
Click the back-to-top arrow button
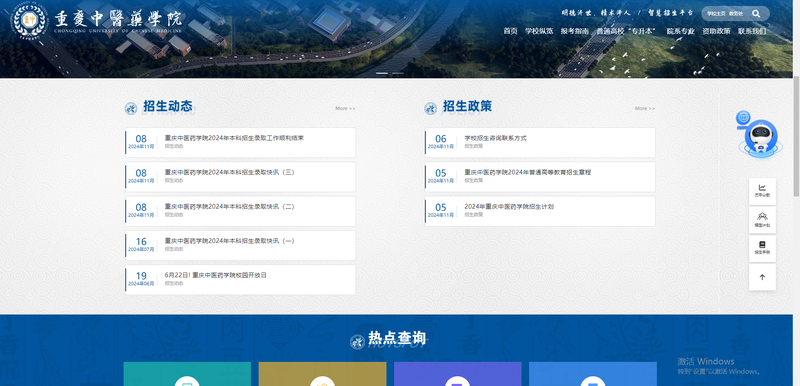pyautogui.click(x=762, y=277)
